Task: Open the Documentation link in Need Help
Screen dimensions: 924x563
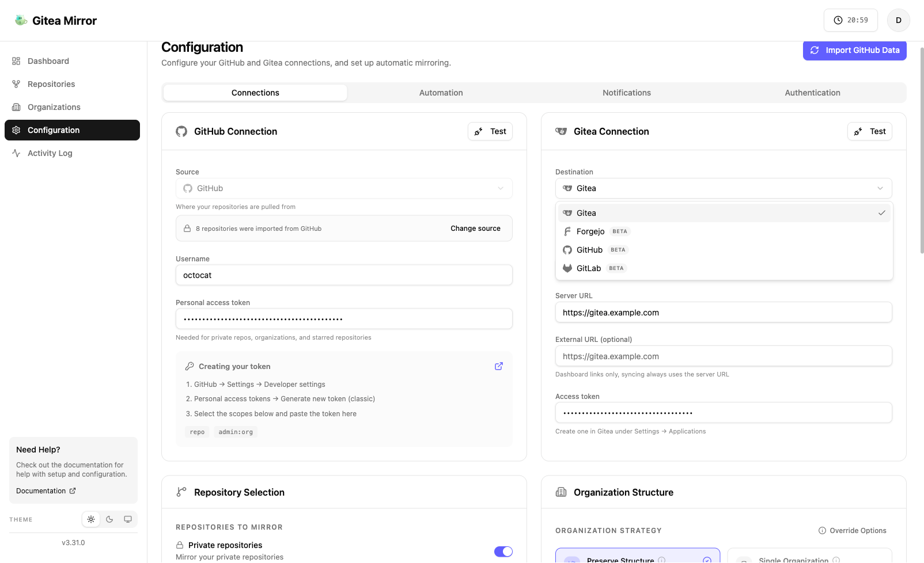Action: pyautogui.click(x=46, y=491)
